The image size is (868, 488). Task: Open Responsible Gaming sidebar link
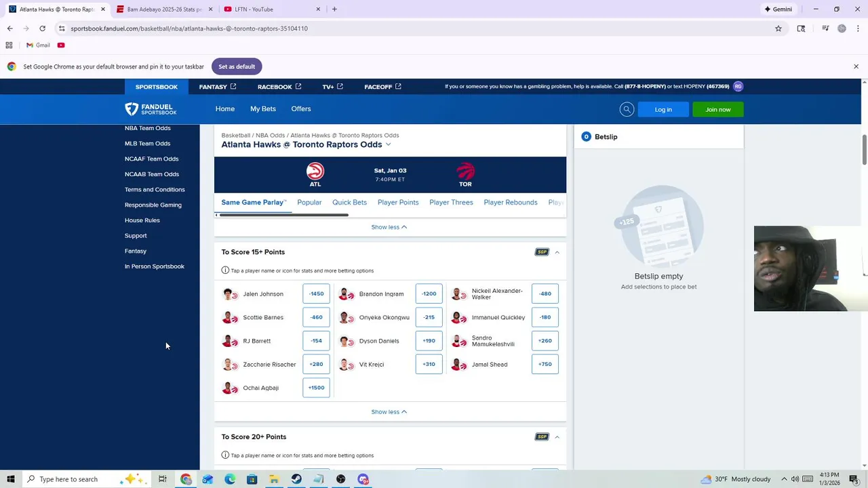point(153,205)
